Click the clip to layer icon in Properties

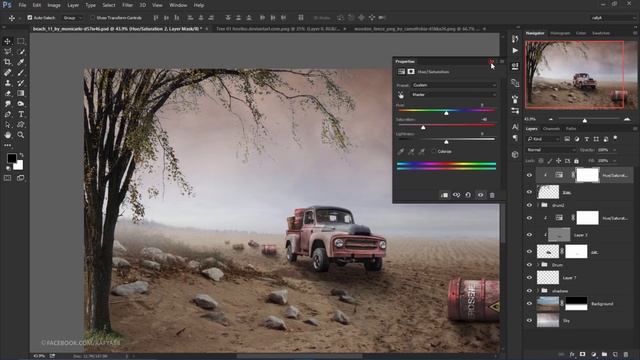point(444,195)
